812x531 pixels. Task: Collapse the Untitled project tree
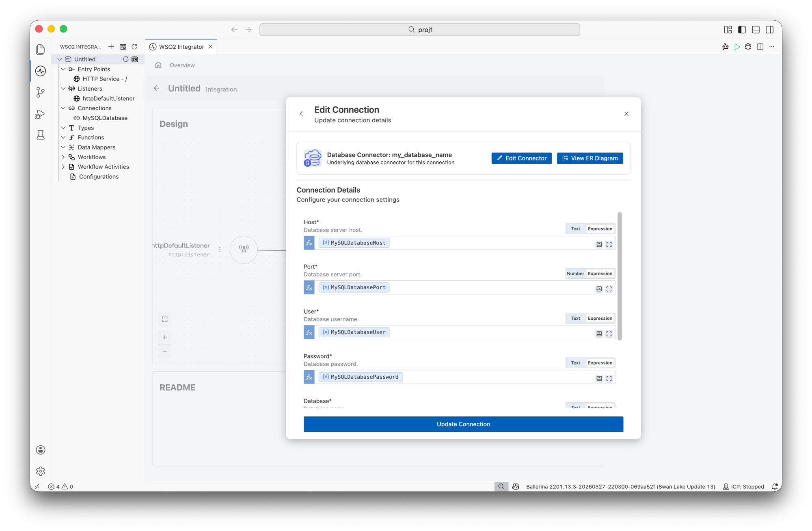pos(60,59)
